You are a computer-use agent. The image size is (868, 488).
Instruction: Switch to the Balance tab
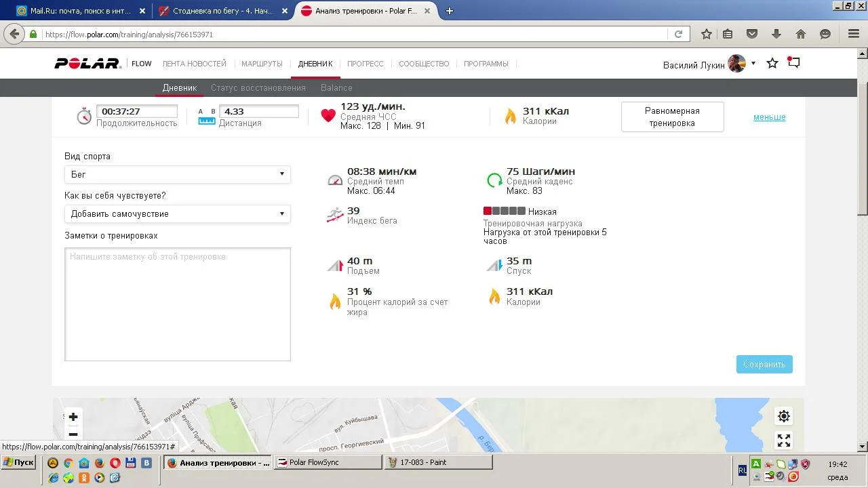pos(336,87)
